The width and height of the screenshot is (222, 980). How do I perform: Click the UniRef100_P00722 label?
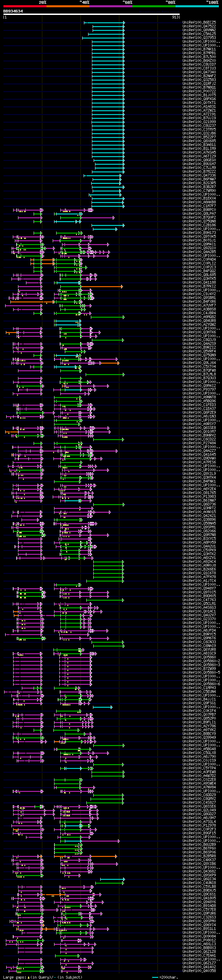199,91
